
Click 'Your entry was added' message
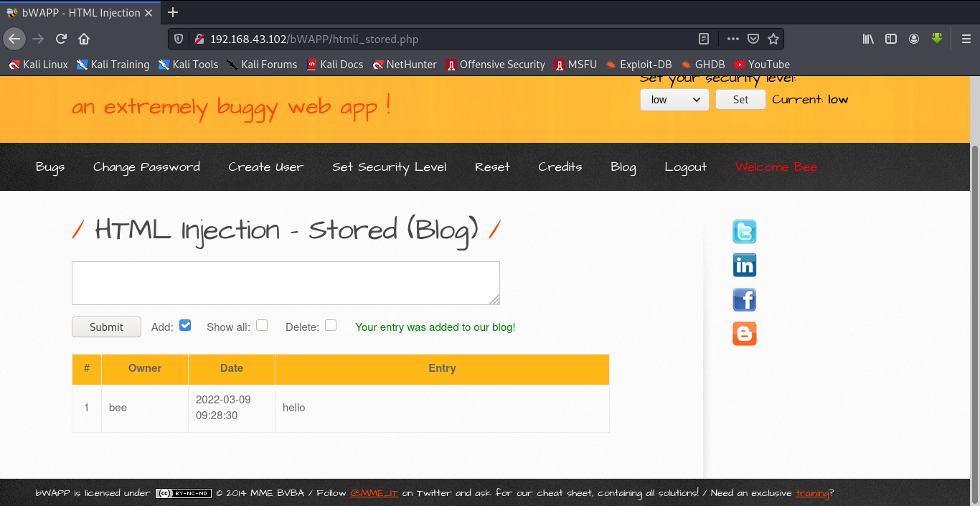click(x=435, y=327)
